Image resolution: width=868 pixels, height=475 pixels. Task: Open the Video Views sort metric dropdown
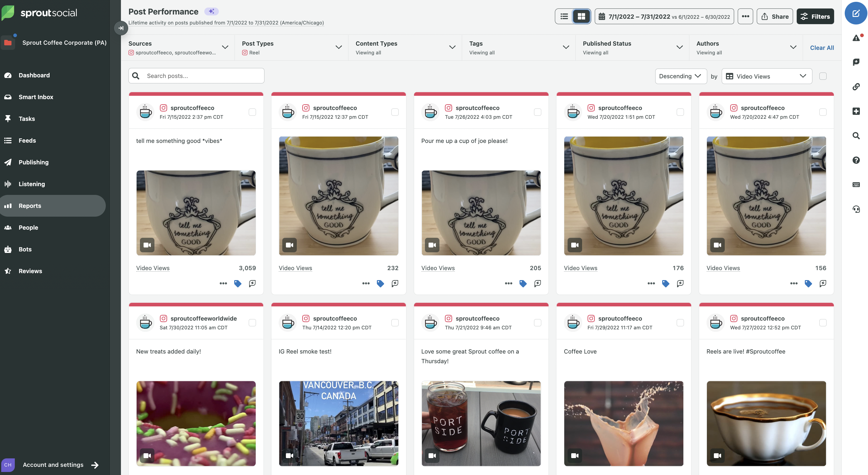[766, 76]
